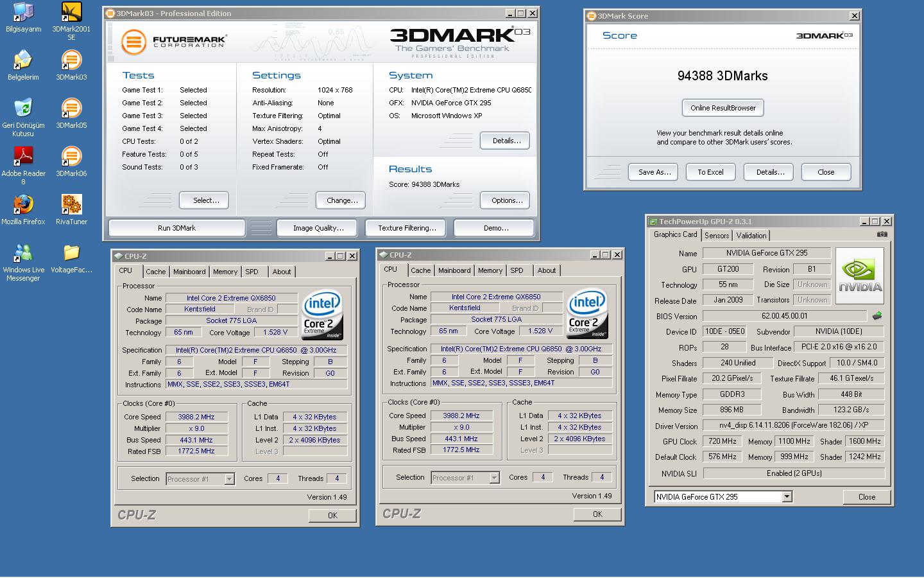
Task: Click Specification field in right CPU-Z
Action: point(520,349)
